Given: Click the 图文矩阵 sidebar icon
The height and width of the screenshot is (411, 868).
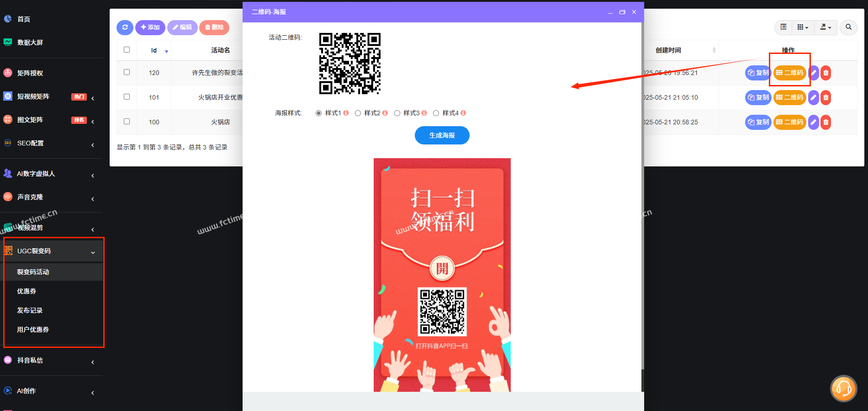Looking at the screenshot, I should [x=8, y=119].
